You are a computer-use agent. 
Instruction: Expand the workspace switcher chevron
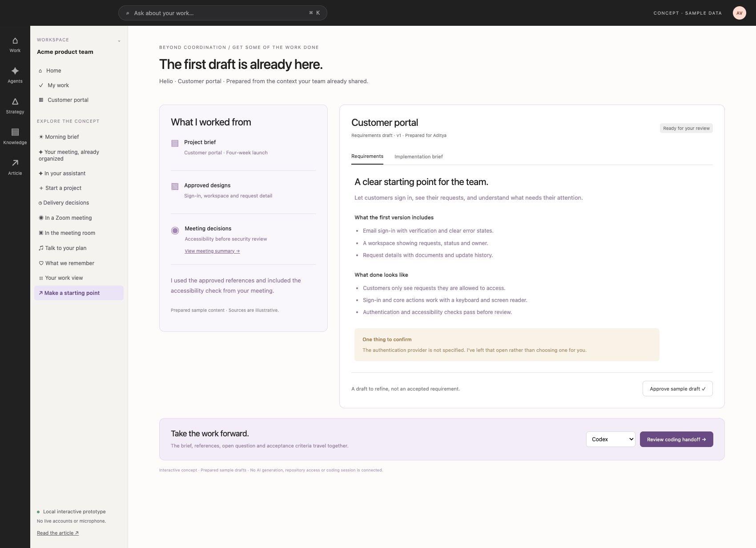click(x=119, y=41)
